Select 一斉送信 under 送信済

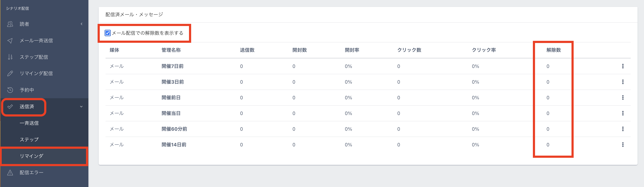click(29, 123)
